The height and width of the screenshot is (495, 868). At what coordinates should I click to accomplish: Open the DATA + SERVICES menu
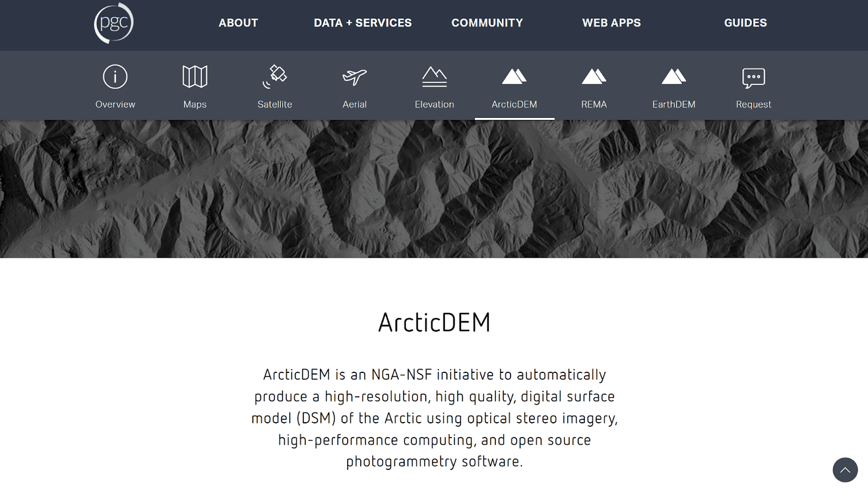click(x=362, y=23)
